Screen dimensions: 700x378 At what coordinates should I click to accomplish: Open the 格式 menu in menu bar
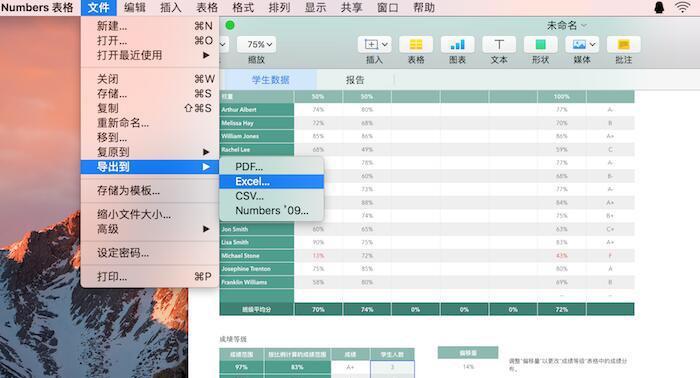point(243,8)
